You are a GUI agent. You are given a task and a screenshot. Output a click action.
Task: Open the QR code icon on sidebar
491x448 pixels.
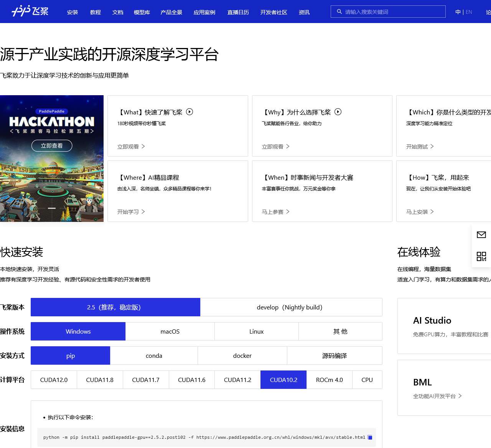click(481, 256)
